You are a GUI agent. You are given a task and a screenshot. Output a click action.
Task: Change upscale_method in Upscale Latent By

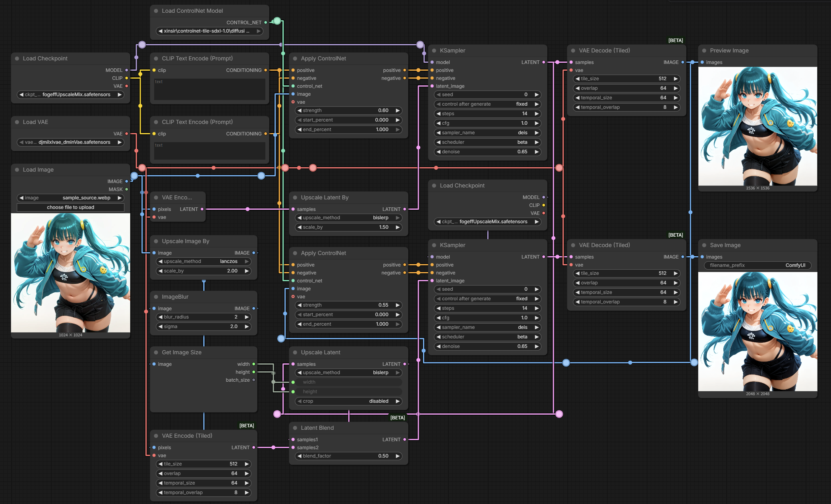coord(349,218)
